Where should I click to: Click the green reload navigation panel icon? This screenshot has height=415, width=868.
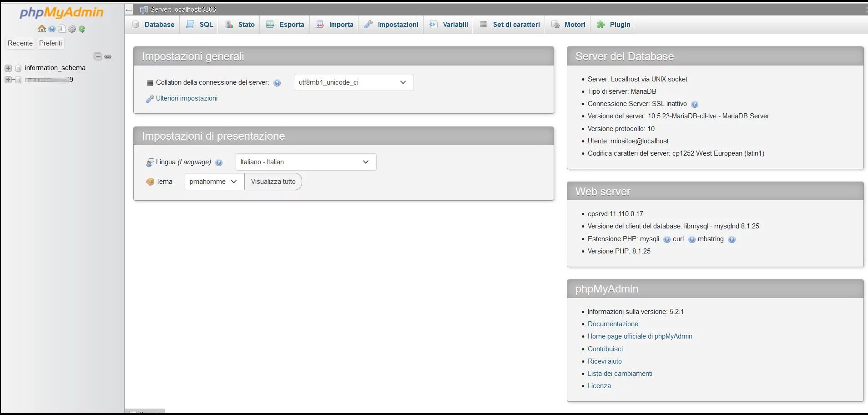82,29
